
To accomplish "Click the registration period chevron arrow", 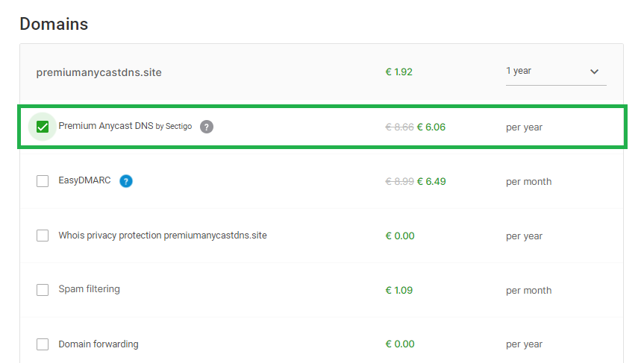I will (x=594, y=72).
